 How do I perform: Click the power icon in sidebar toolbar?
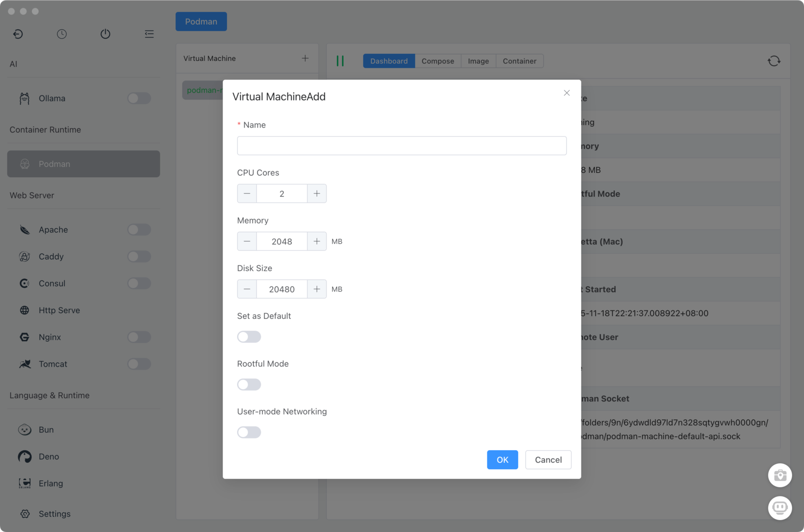[x=105, y=34]
